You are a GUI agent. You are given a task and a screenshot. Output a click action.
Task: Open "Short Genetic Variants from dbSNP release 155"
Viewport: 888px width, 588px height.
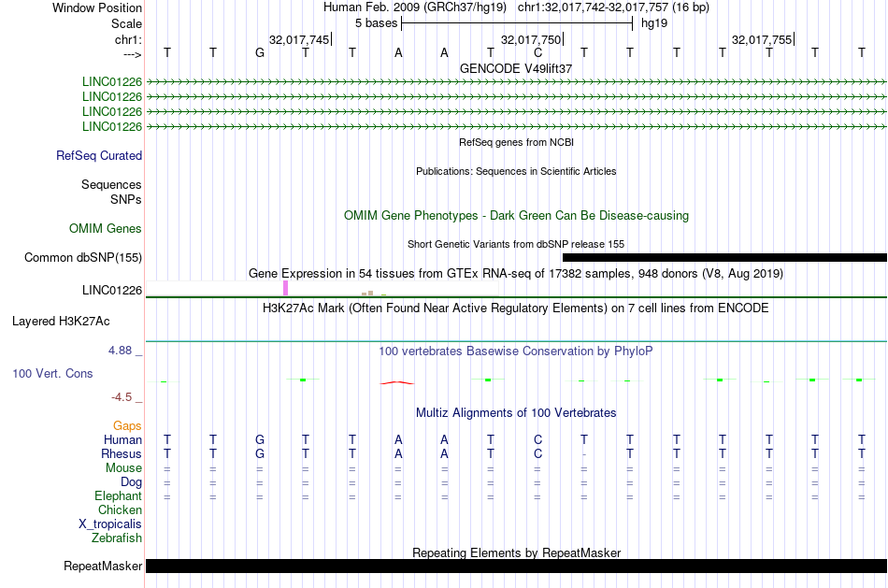pyautogui.click(x=516, y=244)
